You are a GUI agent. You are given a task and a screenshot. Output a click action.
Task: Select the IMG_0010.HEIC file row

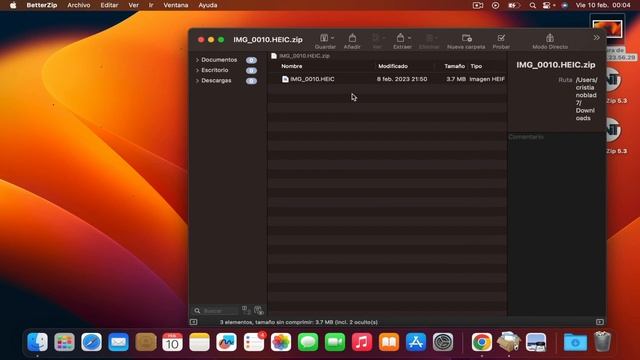pos(387,79)
